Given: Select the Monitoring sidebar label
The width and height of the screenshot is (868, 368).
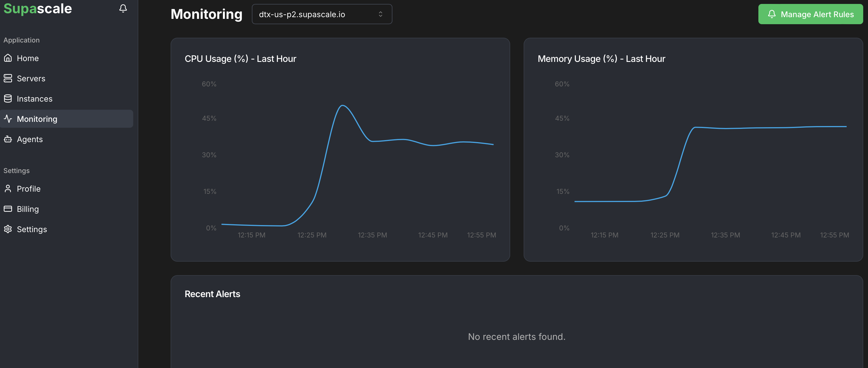Looking at the screenshot, I should (37, 119).
